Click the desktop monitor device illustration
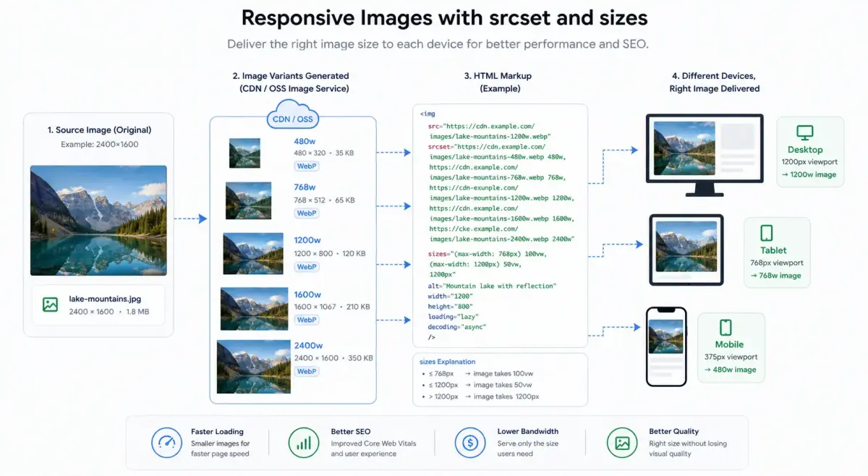 click(x=704, y=155)
